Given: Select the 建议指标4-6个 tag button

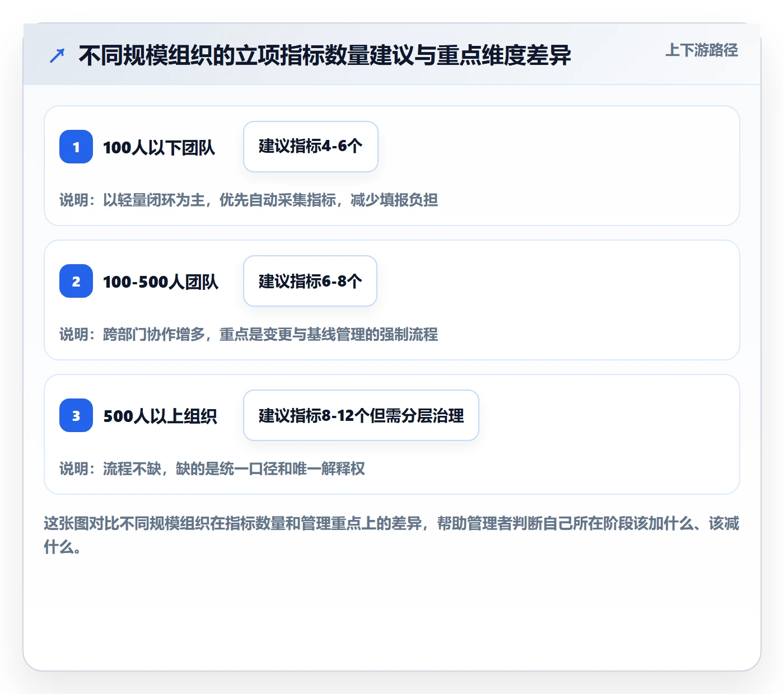Looking at the screenshot, I should click(x=311, y=147).
